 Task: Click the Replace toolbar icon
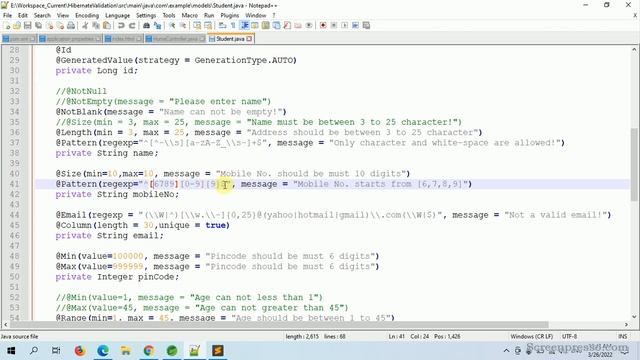(157, 25)
